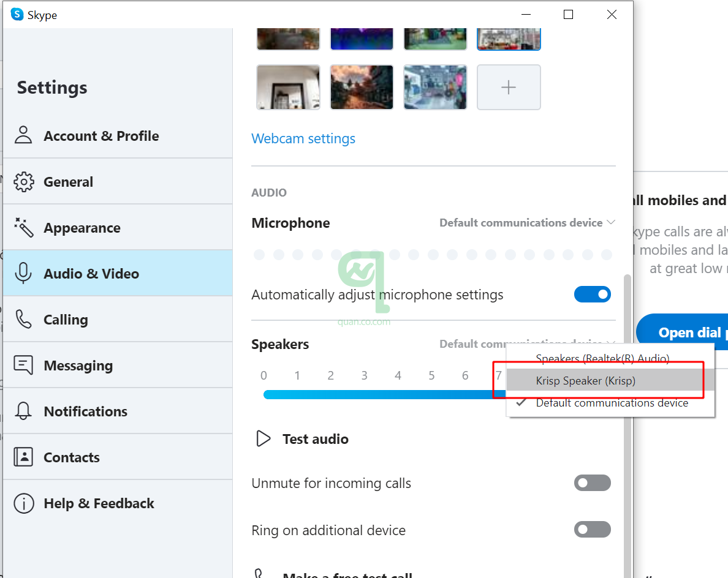Open Contacts settings section
728x578 pixels.
coord(118,457)
